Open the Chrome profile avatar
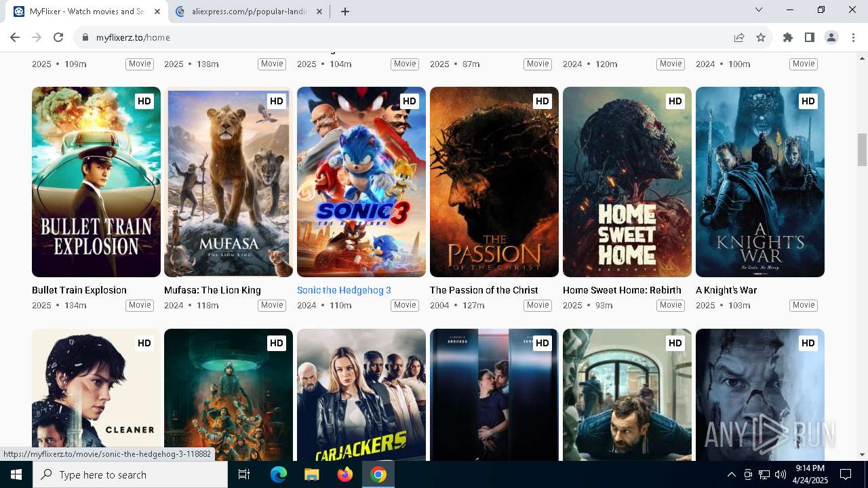The height and width of the screenshot is (488, 868). point(831,37)
